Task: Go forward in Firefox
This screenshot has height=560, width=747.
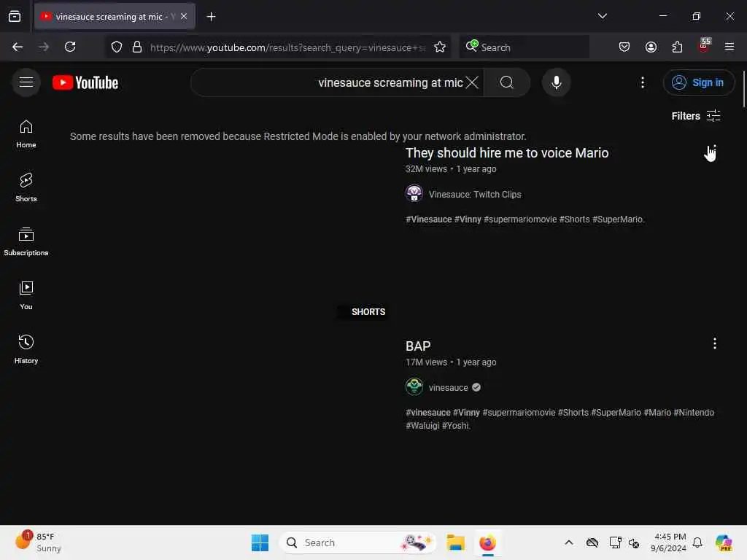Action: click(43, 47)
